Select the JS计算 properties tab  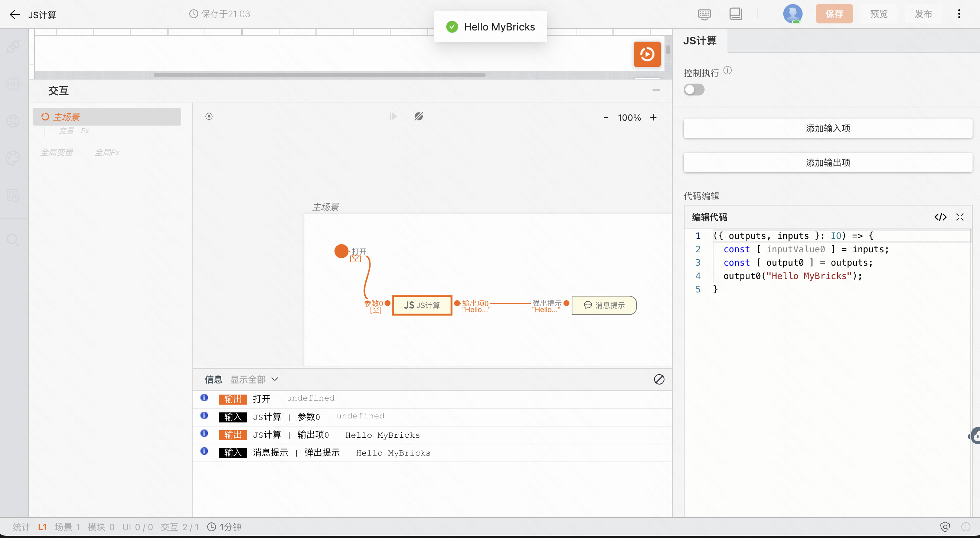[700, 41]
